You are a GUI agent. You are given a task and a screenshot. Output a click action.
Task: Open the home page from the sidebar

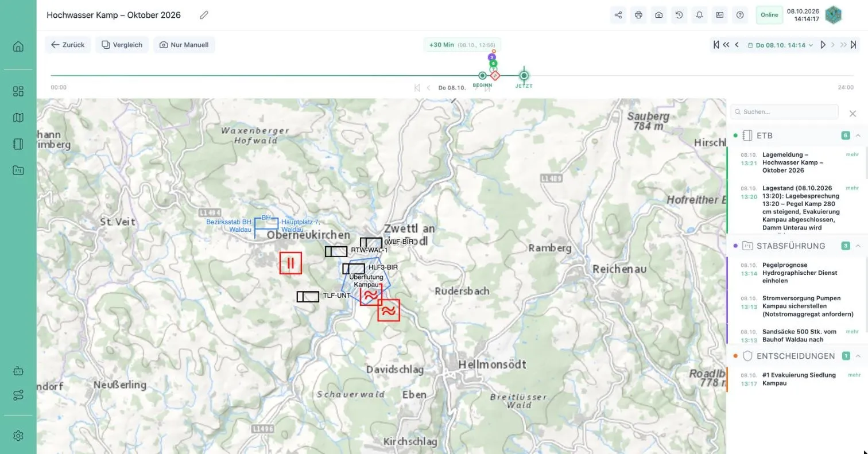18,46
